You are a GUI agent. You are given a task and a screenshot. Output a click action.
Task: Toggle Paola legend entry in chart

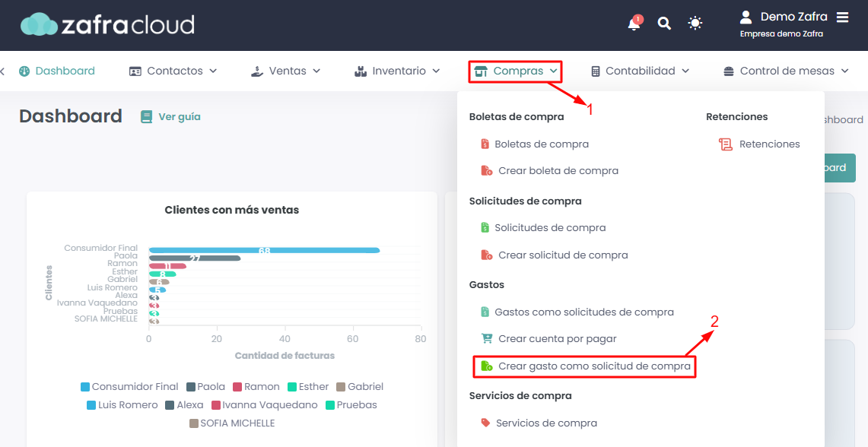click(x=206, y=387)
